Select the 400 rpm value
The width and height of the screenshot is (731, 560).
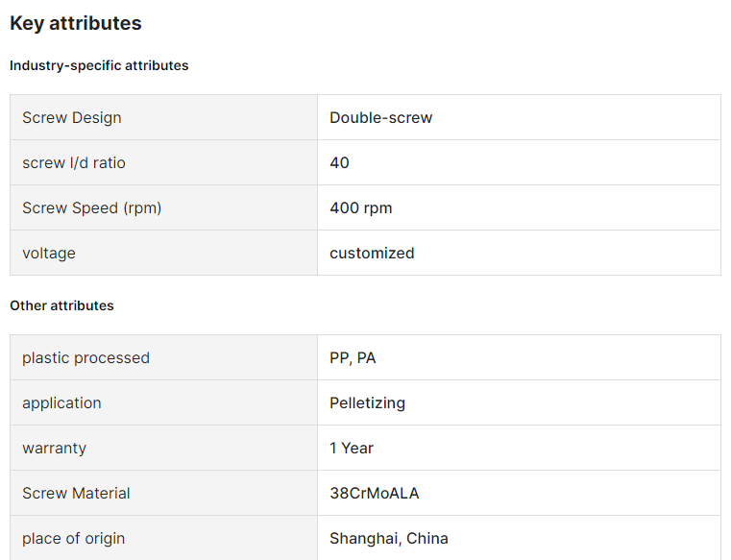pos(361,208)
